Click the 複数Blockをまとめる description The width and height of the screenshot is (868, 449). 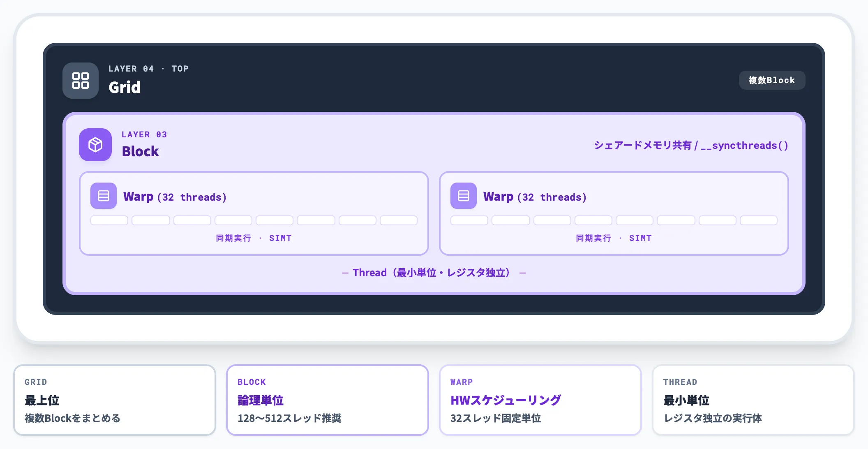tap(72, 418)
